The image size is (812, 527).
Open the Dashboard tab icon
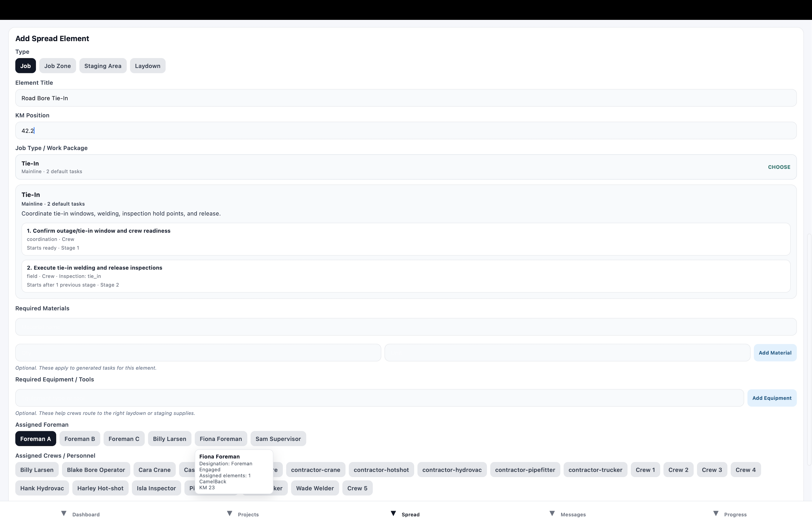(x=64, y=513)
